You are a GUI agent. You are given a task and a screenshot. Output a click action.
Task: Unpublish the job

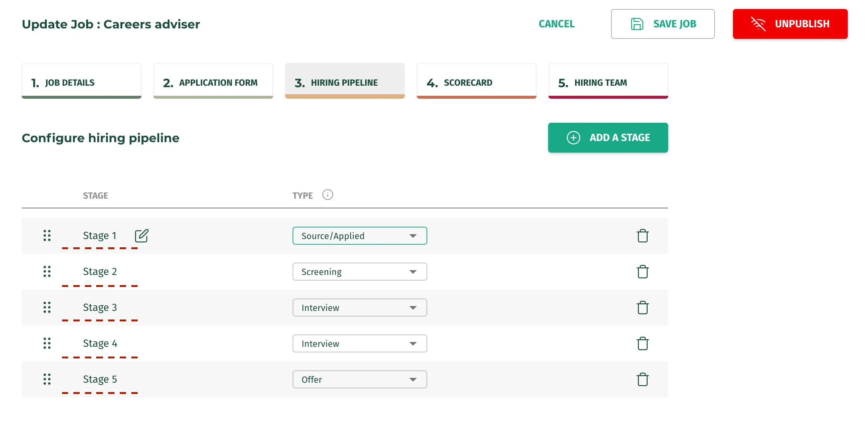[x=790, y=24]
